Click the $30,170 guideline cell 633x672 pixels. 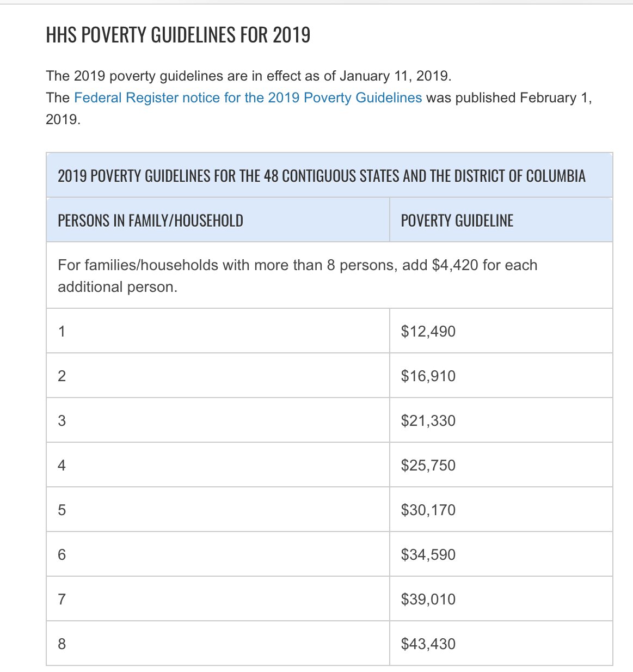[x=501, y=510]
